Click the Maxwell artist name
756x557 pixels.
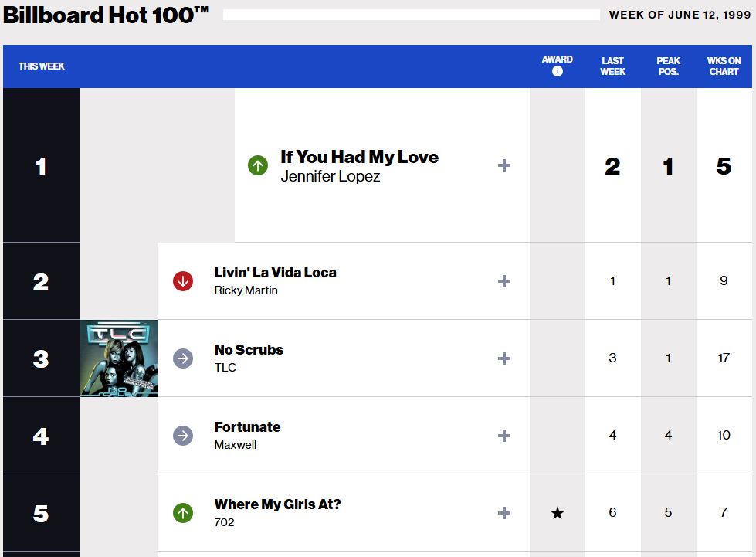[236, 445]
